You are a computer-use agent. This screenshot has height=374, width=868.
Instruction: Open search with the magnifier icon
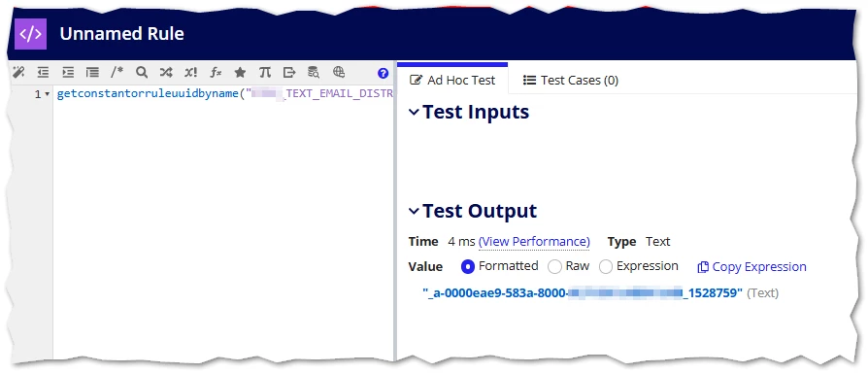tap(142, 72)
